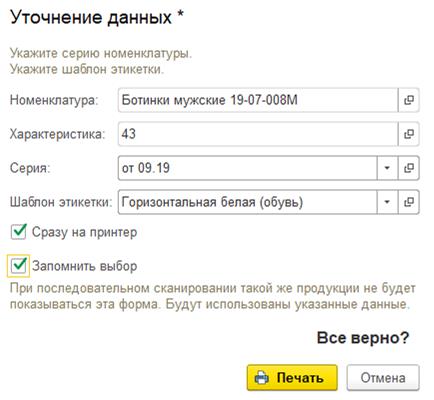
Task: Click the Ботинки мужские 19-07-008М field
Action: coord(258,100)
